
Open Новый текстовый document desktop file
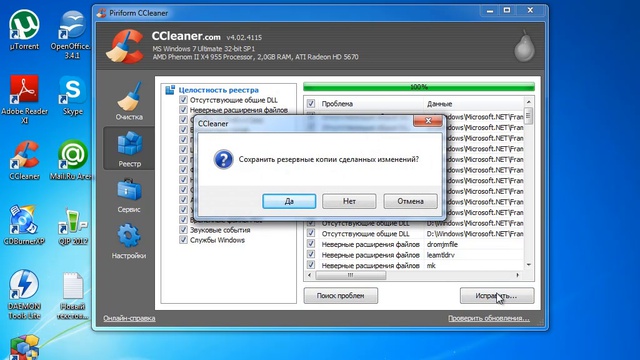(x=73, y=296)
